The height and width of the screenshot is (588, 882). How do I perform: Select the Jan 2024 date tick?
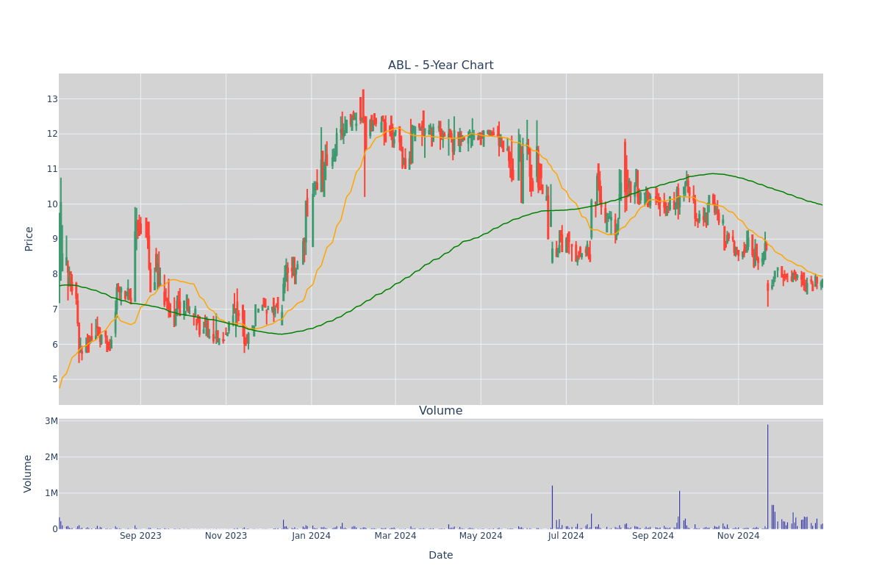[311, 536]
